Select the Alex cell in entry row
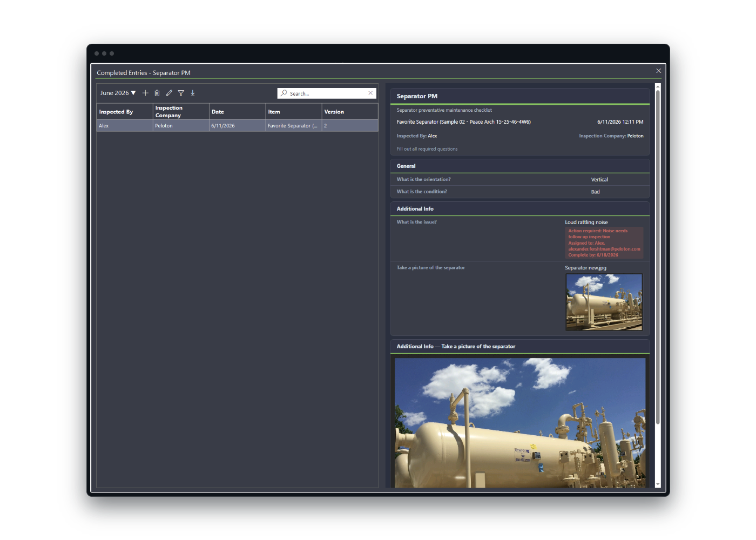Image resolution: width=756 pixels, height=540 pixels. (125, 126)
